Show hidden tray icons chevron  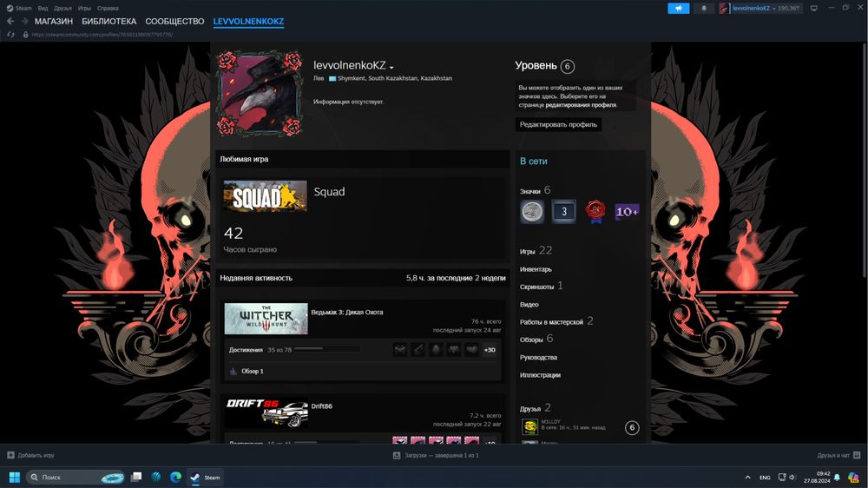click(747, 477)
